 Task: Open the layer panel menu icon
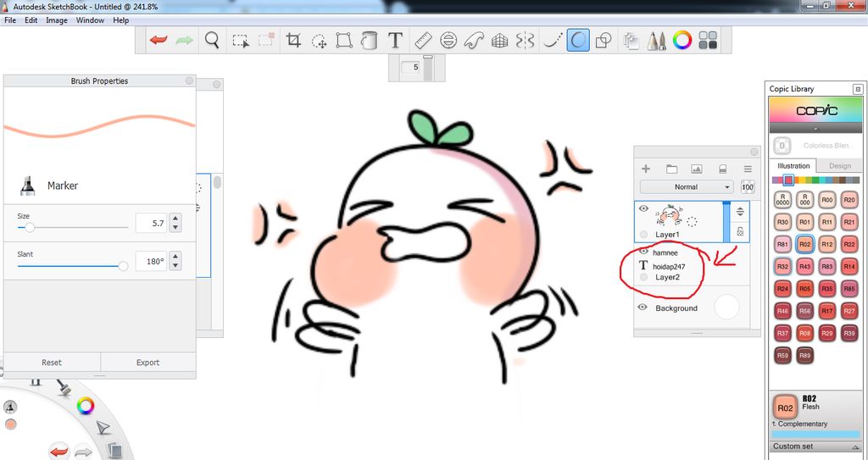[x=748, y=169]
